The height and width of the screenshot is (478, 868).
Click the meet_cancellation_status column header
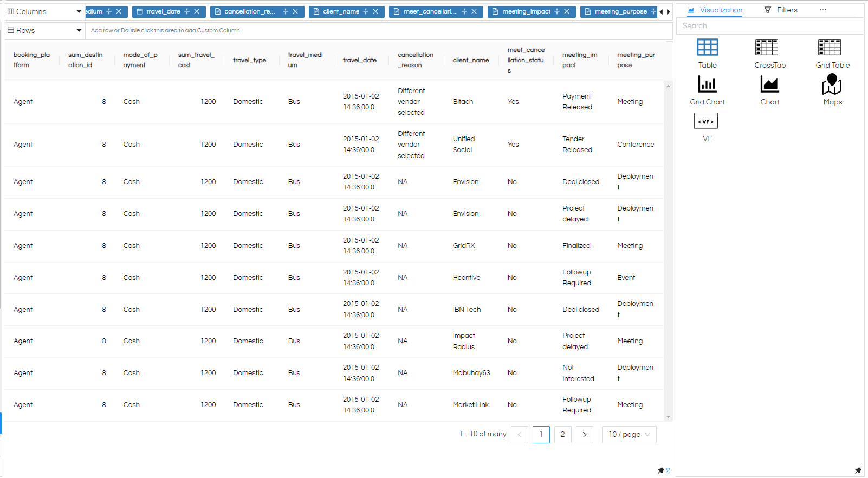click(526, 60)
